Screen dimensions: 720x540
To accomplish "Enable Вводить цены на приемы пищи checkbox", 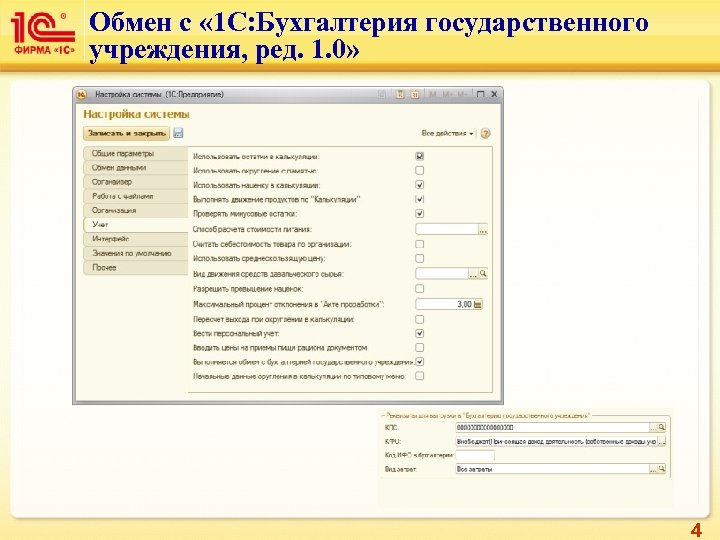I will [420, 348].
